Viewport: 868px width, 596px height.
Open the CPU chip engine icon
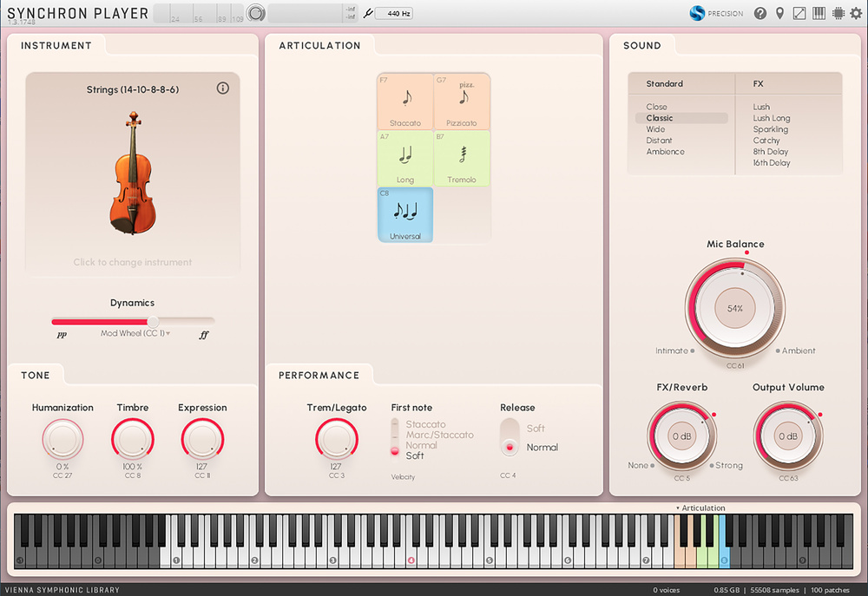click(838, 13)
